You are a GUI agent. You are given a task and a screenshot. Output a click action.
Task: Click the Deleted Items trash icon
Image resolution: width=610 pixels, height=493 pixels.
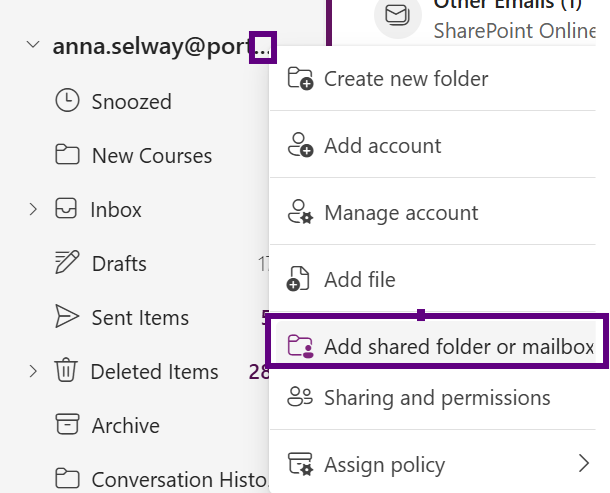coord(67,371)
